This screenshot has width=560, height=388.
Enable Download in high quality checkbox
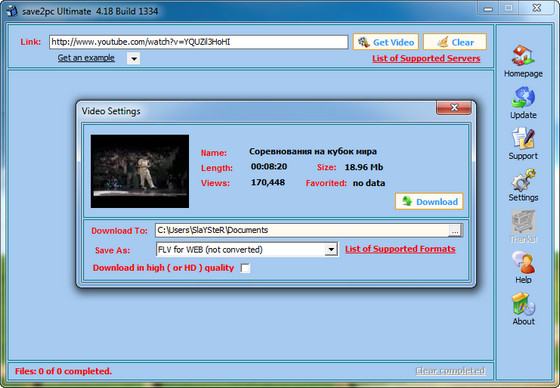click(x=245, y=268)
